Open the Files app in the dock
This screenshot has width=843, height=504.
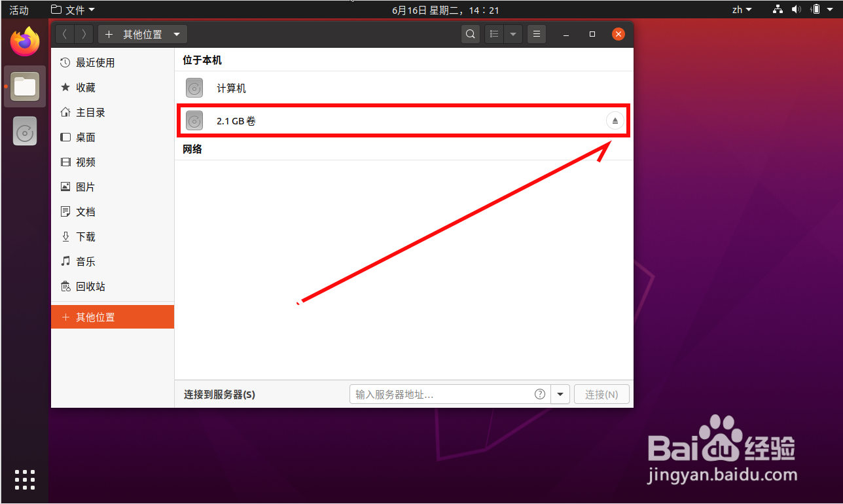(x=25, y=86)
